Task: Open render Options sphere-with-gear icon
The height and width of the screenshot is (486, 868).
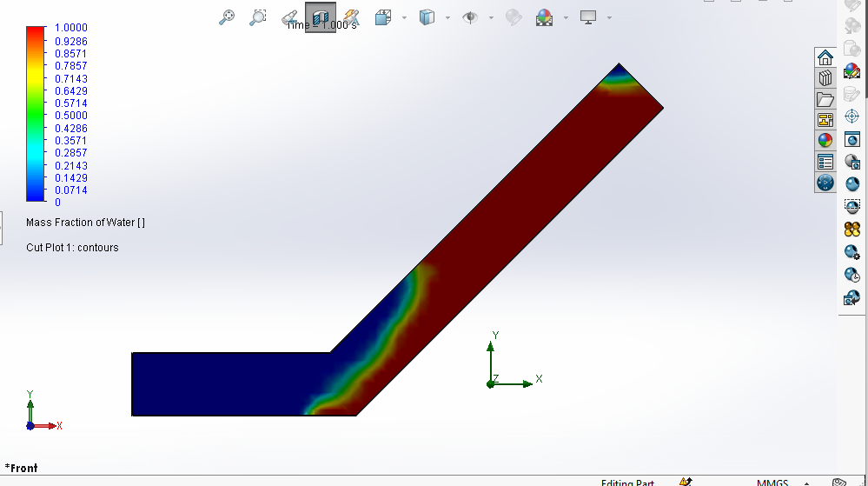Action: coord(852,252)
